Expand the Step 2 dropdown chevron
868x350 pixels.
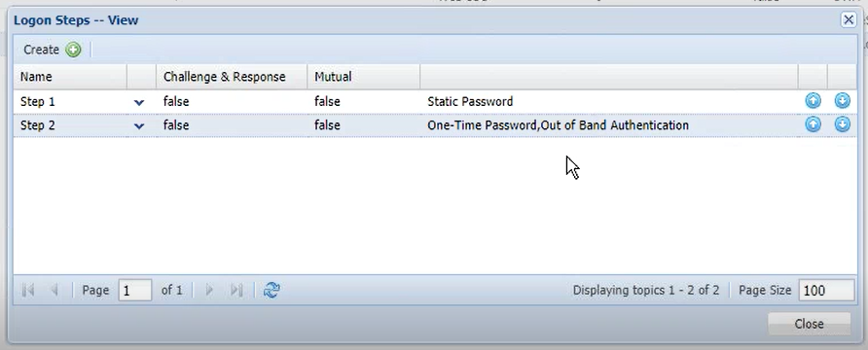[x=139, y=126]
